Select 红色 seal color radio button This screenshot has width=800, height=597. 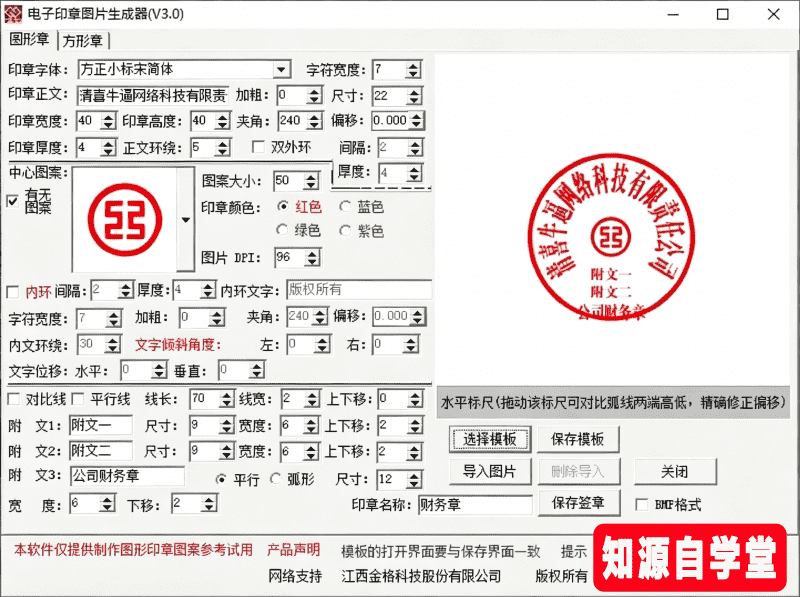282,207
